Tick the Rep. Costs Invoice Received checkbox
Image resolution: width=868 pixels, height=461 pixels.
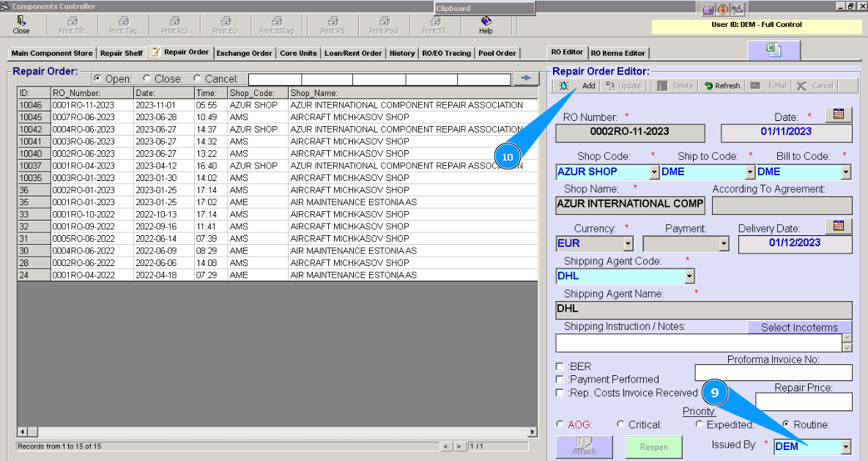point(560,392)
